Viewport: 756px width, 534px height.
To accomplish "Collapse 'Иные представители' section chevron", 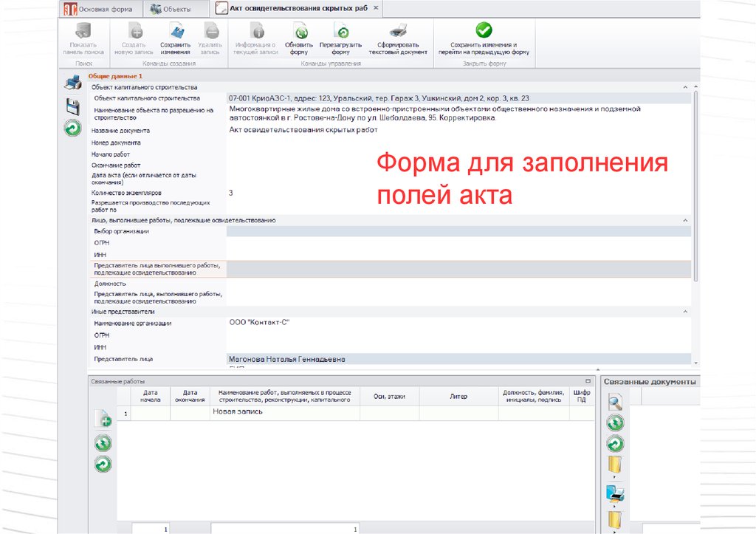I will coord(685,312).
